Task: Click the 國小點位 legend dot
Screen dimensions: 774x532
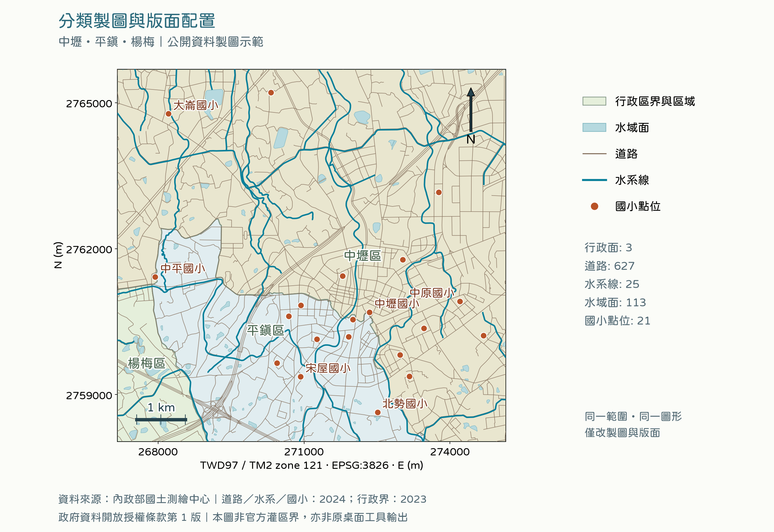Action: coord(594,206)
